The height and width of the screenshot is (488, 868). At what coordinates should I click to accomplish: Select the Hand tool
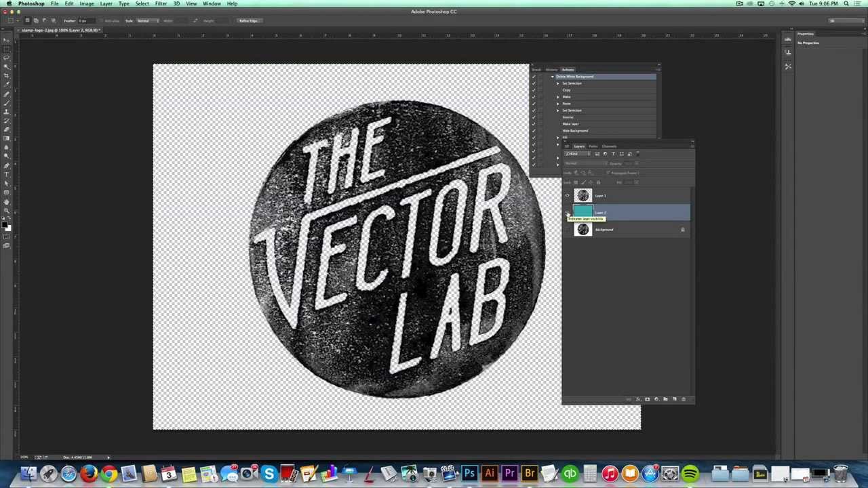[7, 201]
